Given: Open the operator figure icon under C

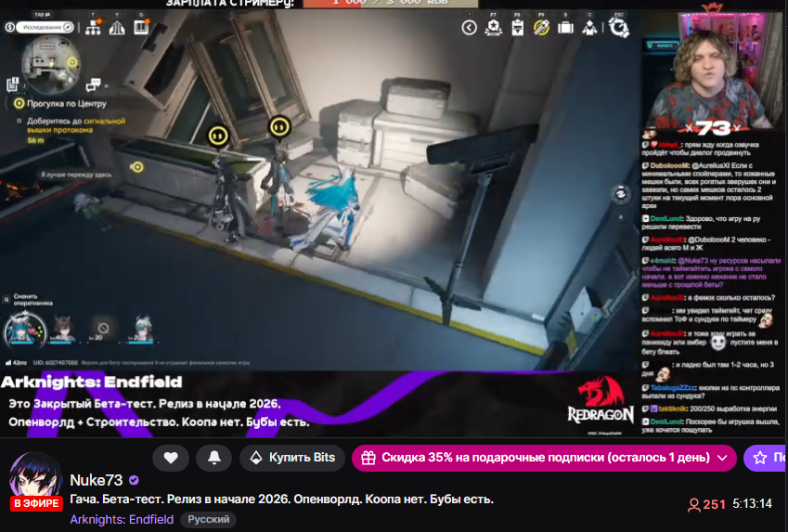Looking at the screenshot, I should (589, 28).
